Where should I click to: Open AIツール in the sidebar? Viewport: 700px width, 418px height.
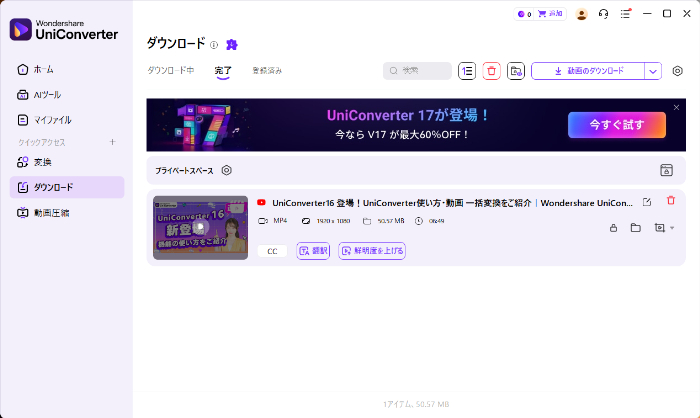pyautogui.click(x=39, y=95)
